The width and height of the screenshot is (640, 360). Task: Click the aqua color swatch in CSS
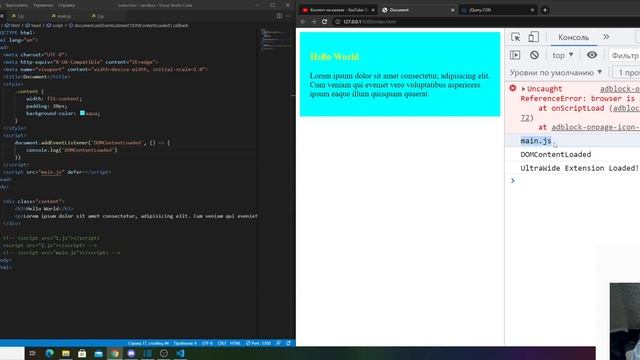82,113
